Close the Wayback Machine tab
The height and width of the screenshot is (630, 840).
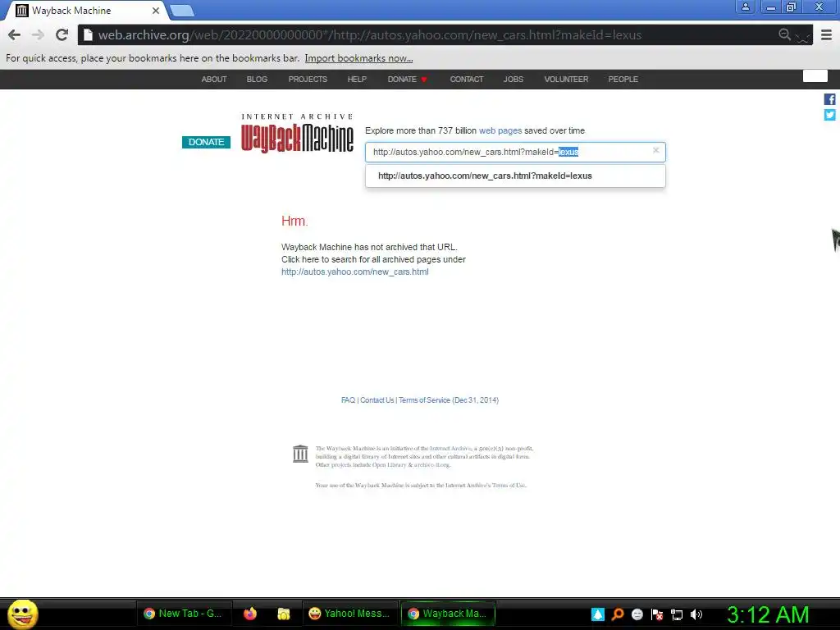(156, 10)
